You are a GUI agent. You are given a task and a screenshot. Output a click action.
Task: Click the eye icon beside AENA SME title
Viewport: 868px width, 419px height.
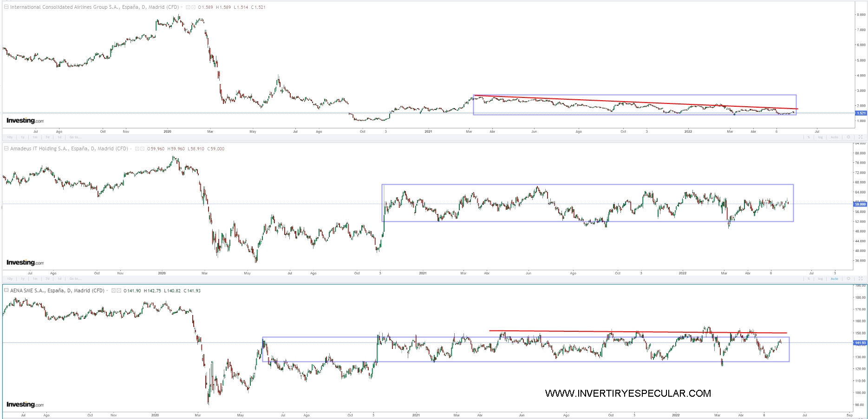114,291
